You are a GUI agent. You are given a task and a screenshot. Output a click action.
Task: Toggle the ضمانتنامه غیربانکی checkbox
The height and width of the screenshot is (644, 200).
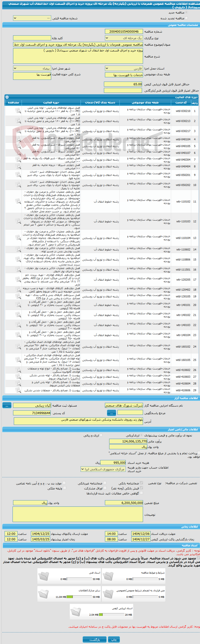[105, 483]
